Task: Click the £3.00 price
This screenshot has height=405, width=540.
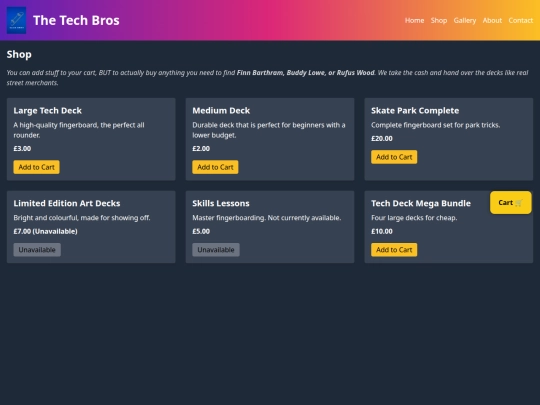Action: click(x=22, y=148)
